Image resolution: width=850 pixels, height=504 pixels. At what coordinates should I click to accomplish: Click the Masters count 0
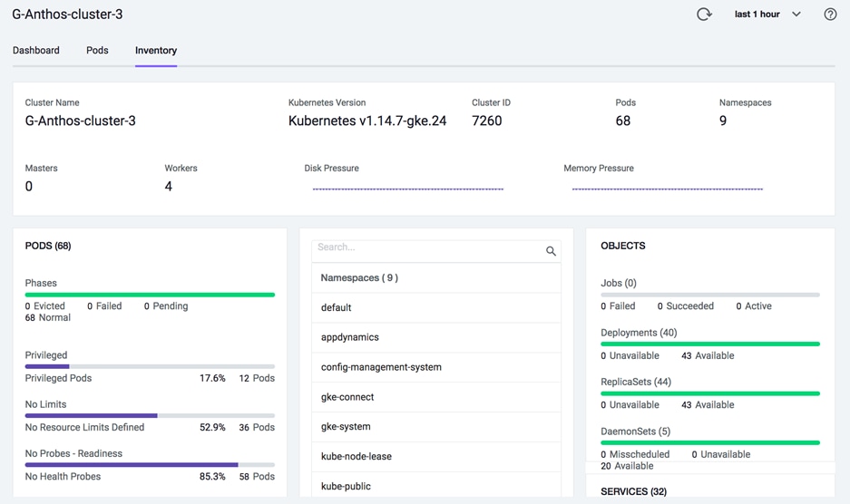point(29,187)
